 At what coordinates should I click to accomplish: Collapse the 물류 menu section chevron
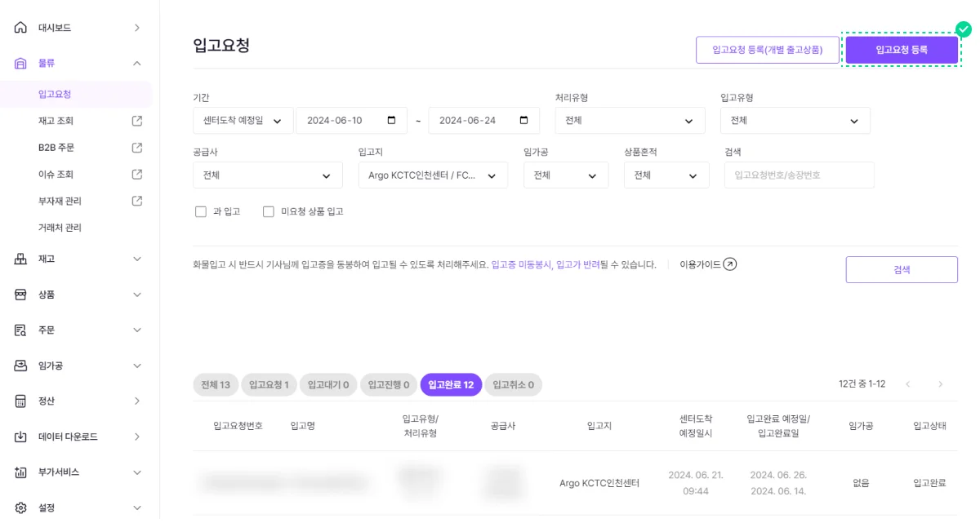coord(137,64)
